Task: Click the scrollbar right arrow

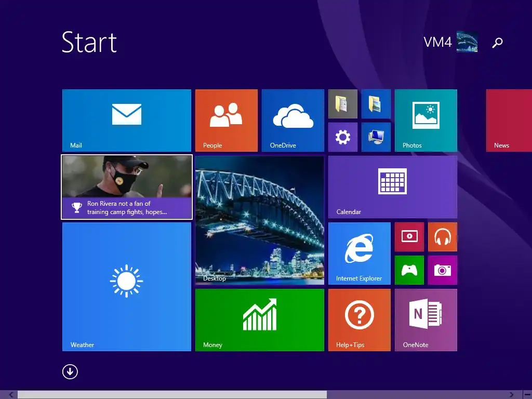Action: [x=512, y=395]
